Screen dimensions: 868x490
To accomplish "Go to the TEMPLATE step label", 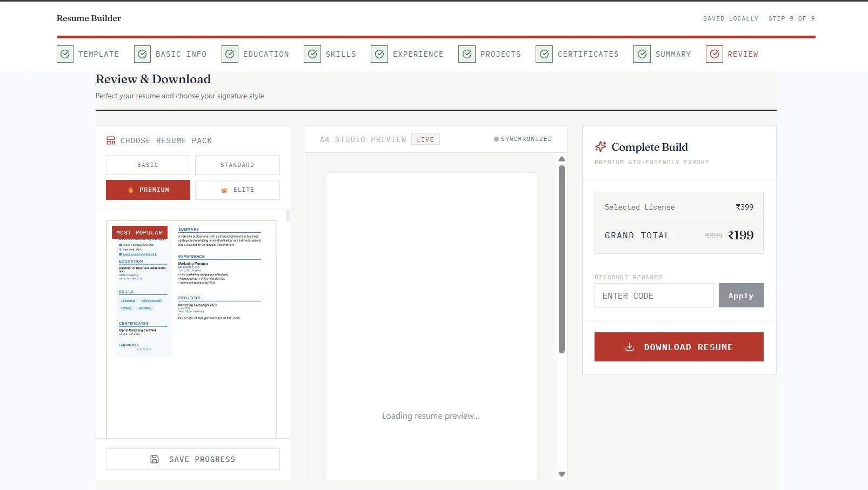I will point(99,54).
